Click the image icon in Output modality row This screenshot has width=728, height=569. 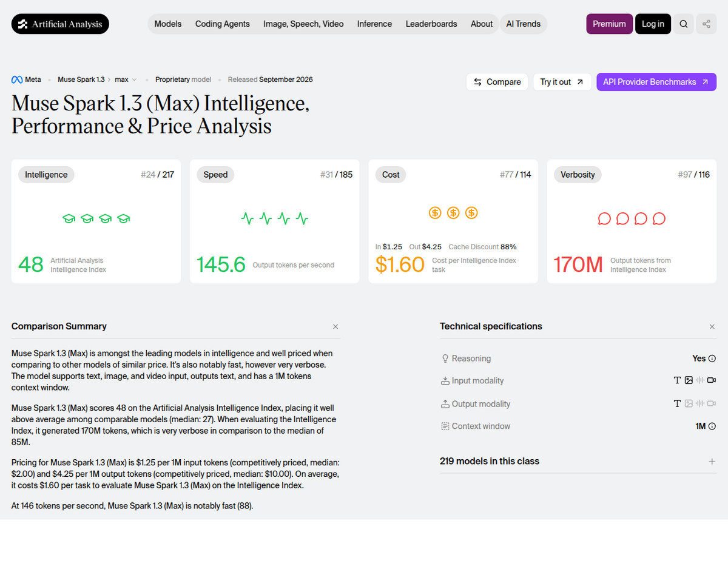coord(689,403)
